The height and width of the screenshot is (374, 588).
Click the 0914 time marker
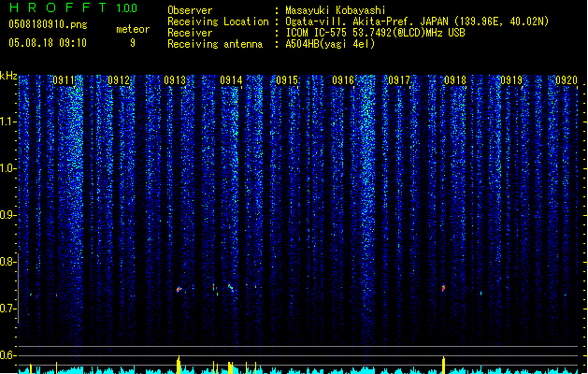click(x=231, y=80)
